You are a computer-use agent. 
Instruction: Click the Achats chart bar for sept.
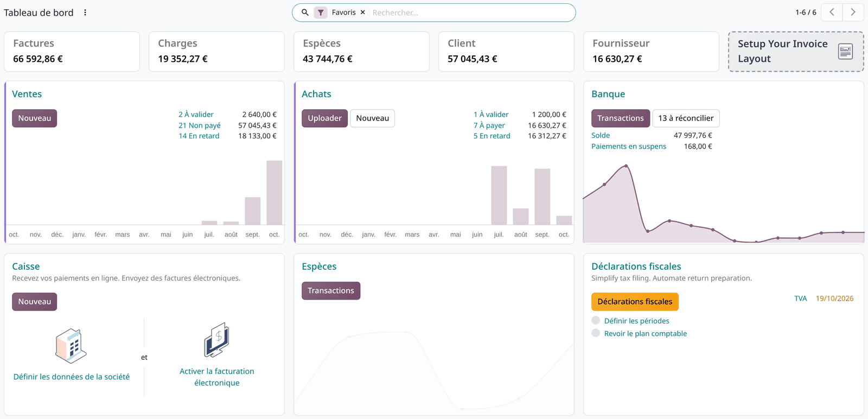tap(542, 196)
